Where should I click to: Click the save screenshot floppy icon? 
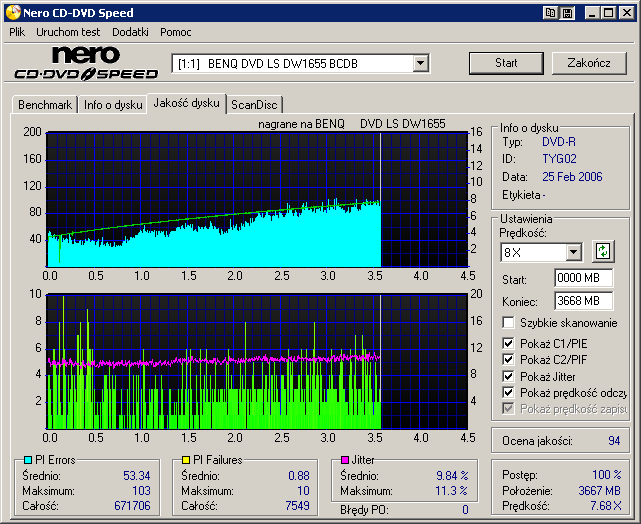tap(567, 13)
